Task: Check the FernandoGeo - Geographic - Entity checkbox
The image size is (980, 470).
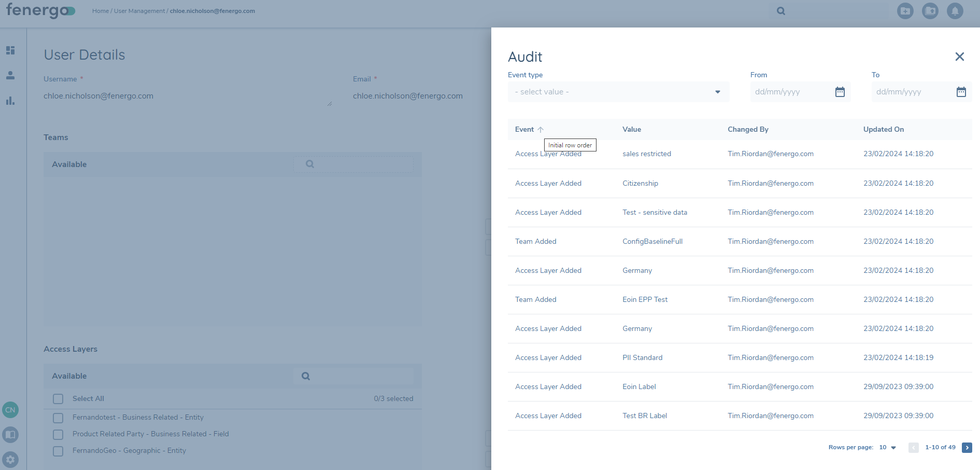Action: [58, 451]
